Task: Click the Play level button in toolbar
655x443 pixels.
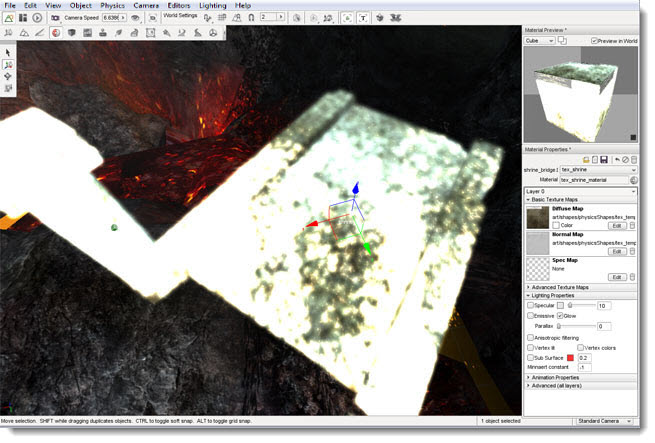Action: tap(37, 18)
